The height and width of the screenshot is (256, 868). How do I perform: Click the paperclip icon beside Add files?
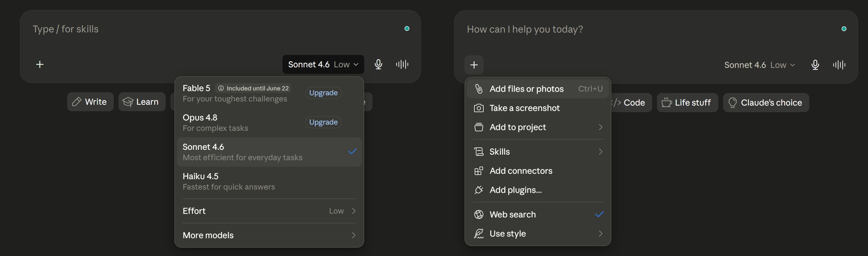(x=479, y=89)
